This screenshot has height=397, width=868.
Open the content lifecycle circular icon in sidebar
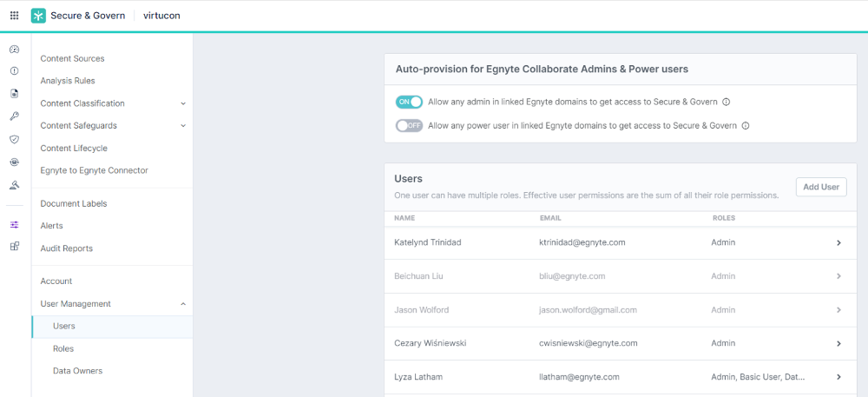[15, 162]
